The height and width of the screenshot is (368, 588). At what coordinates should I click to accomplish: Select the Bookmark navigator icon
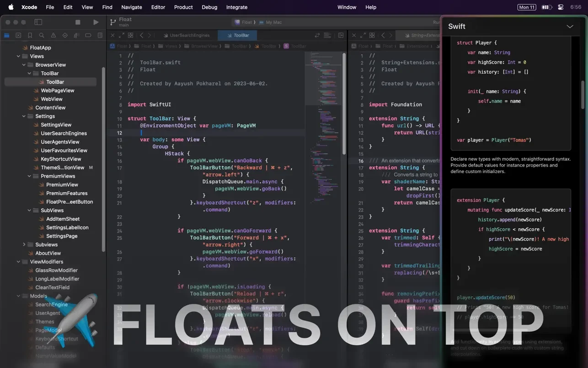tap(30, 35)
